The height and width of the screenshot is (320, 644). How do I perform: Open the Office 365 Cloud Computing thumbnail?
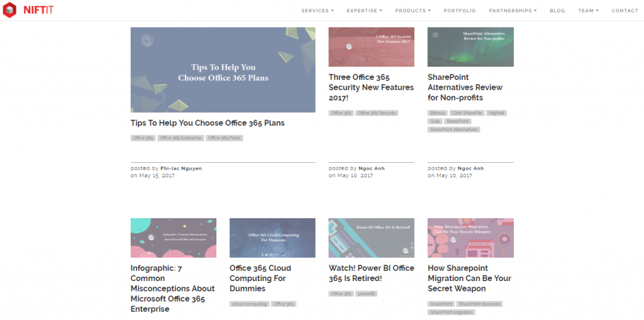pyautogui.click(x=272, y=238)
